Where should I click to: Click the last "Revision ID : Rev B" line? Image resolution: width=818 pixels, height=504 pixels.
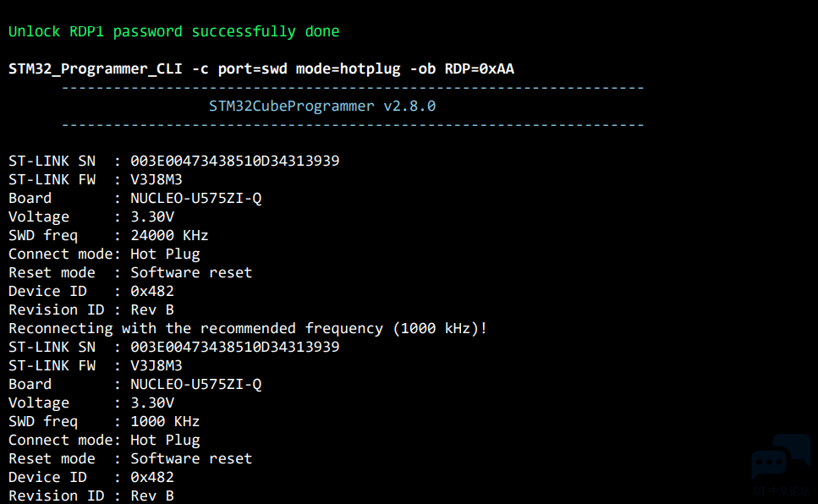[91, 496]
